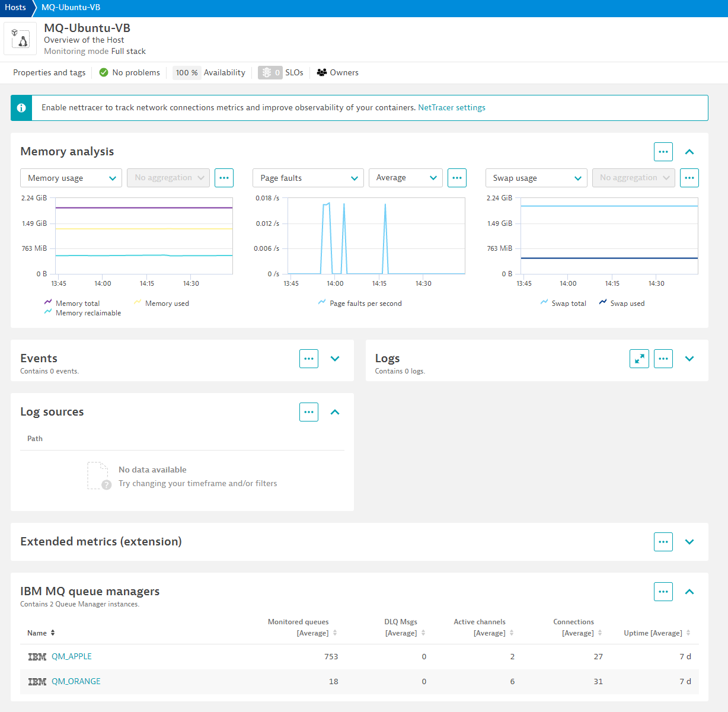The image size is (728, 712).
Task: Toggle Memory total legend series
Action: tap(77, 304)
